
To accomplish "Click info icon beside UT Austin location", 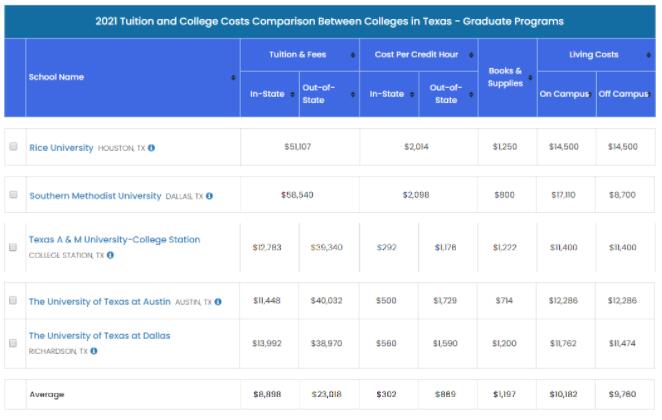I will click(x=218, y=301).
